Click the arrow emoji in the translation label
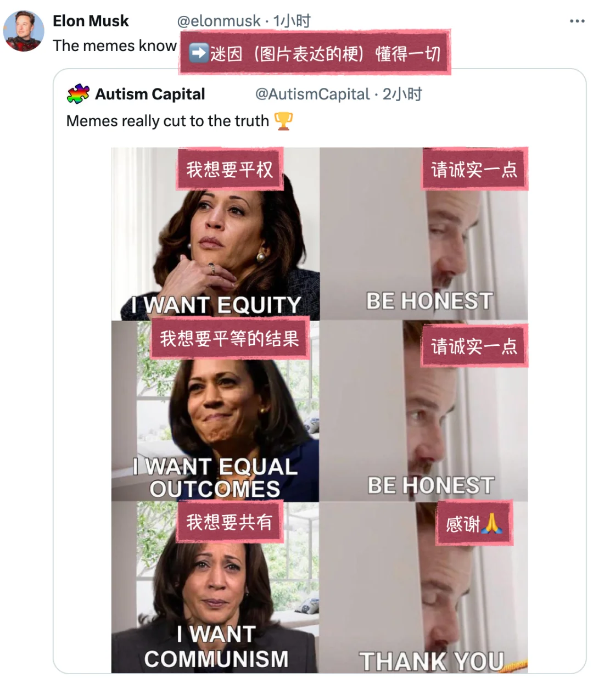Image resolution: width=593 pixels, height=700 pixels. coord(198,53)
